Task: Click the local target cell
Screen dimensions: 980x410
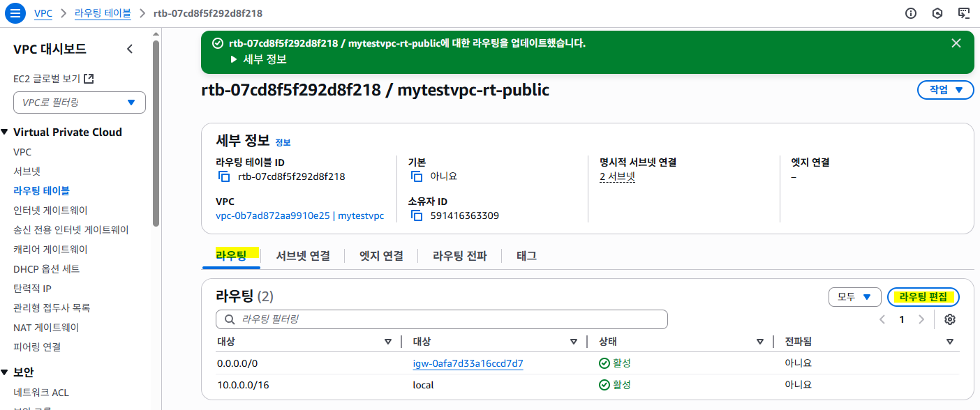Action: point(423,385)
